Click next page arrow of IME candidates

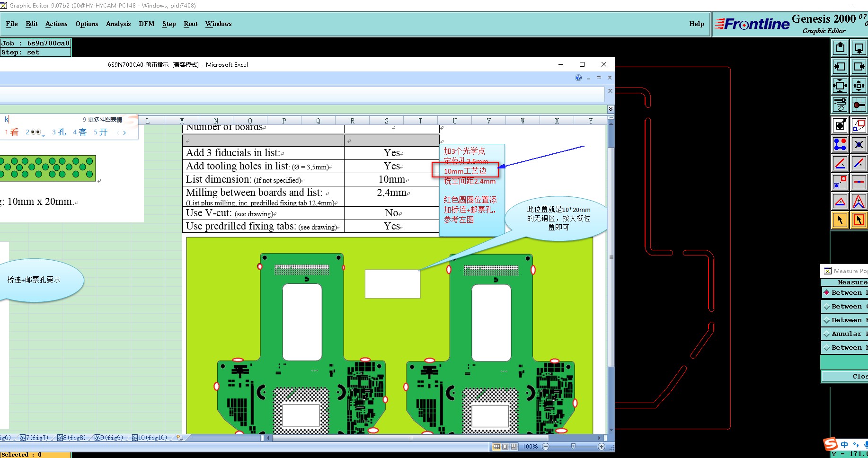coord(124,133)
